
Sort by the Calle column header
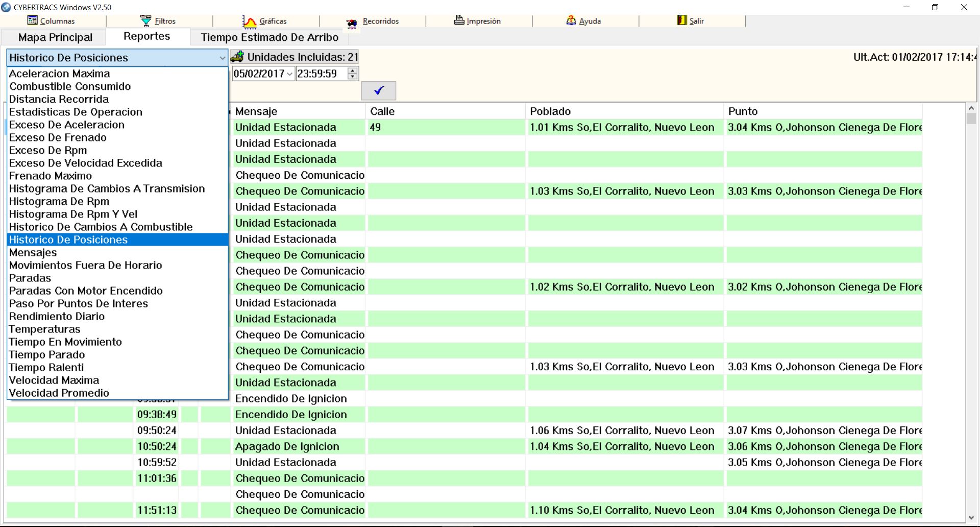(446, 111)
